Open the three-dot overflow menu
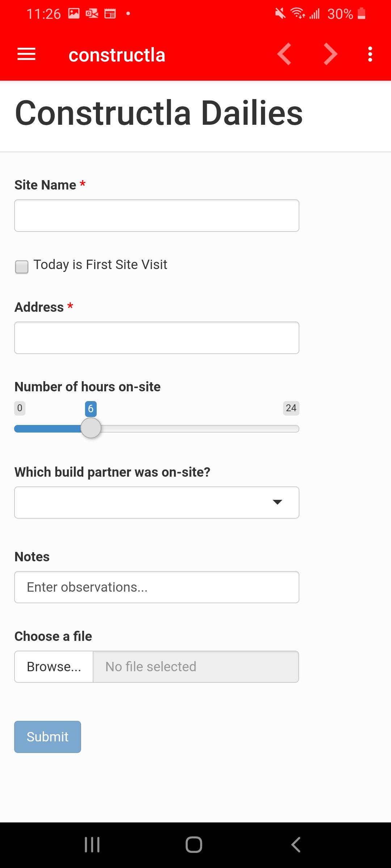 tap(370, 54)
